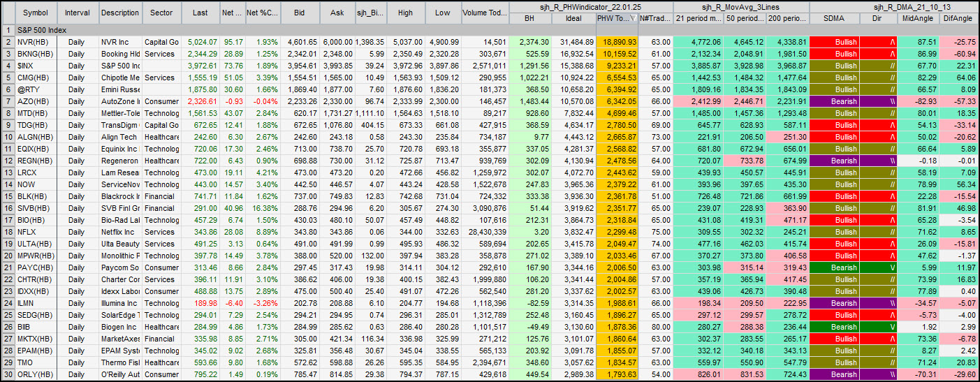Select the sjh_R_PHWindicator_22.01.25 group header
Screen dimensions: 980x382
[x=591, y=7]
